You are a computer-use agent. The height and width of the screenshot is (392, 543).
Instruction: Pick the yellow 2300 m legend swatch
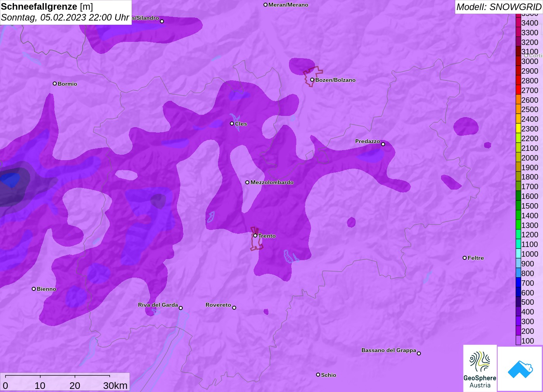pyautogui.click(x=518, y=129)
